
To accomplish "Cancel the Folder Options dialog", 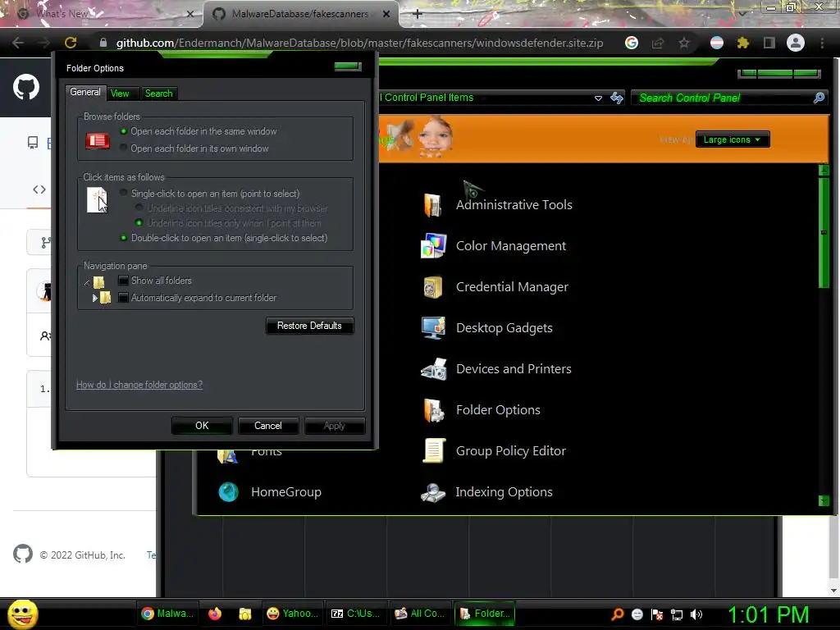I will (268, 426).
